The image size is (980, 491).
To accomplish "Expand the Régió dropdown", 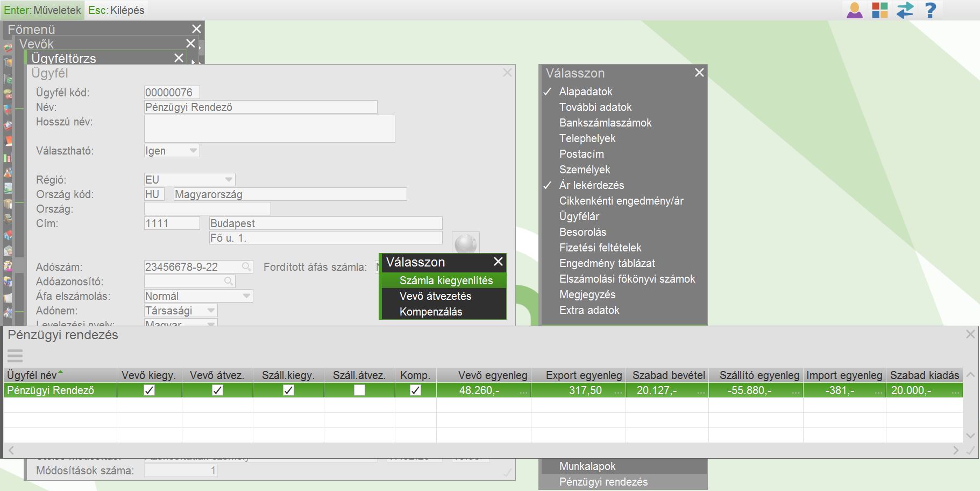I will point(229,179).
